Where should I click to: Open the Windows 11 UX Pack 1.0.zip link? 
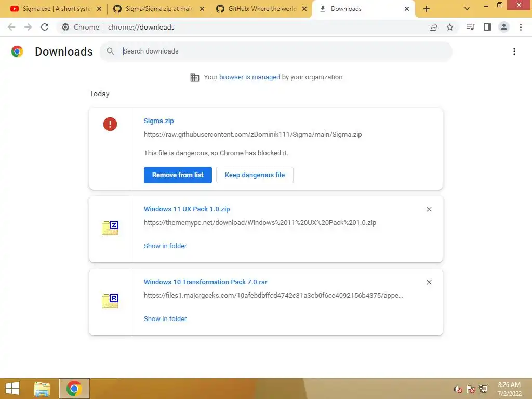187,209
